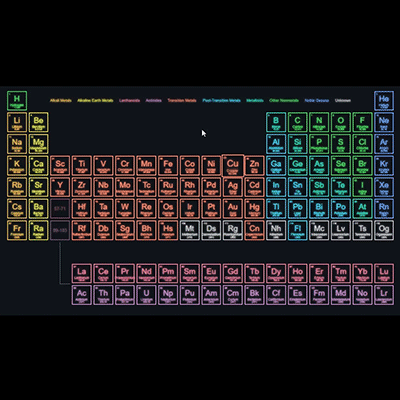This screenshot has height=400, width=400.
Task: Select the Lawrencium (Lr) tile
Action: pyautogui.click(x=384, y=295)
